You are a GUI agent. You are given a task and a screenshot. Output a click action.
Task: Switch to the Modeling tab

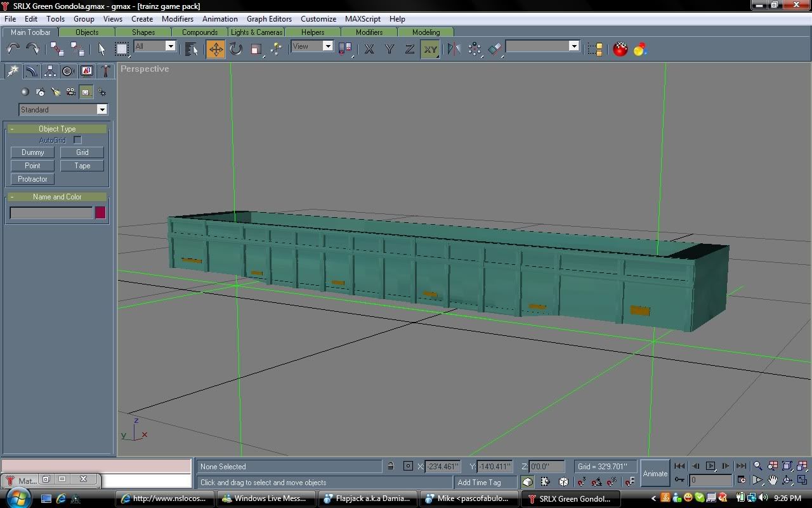tap(426, 32)
